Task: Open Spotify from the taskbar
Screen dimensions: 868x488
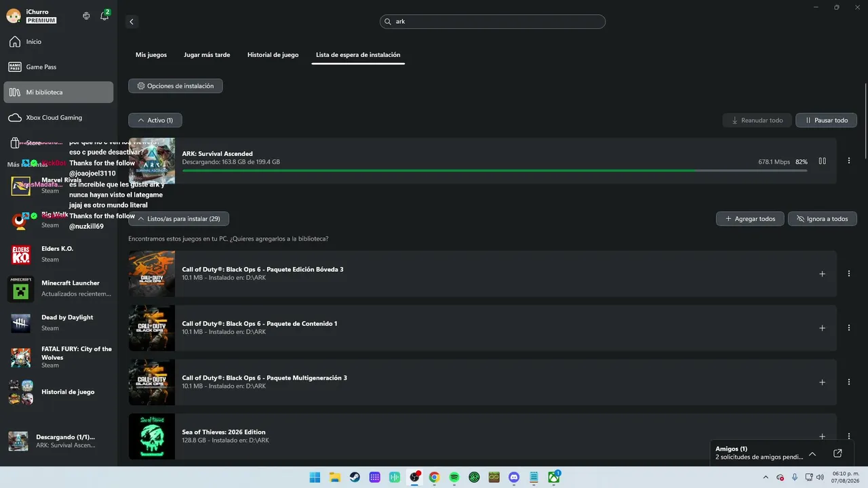Action: 454,477
